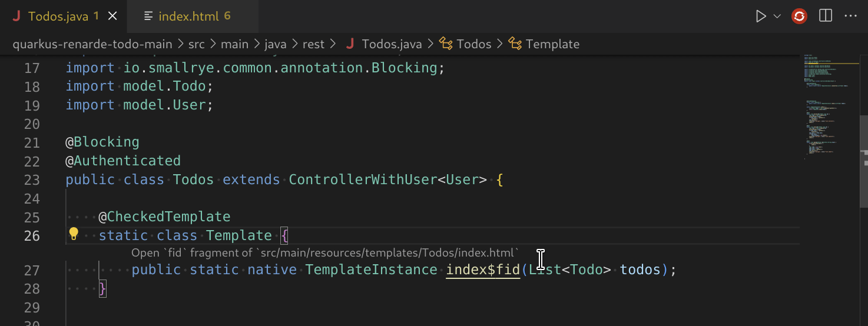Click the Todos class symbol icon in breadcrumb
The image size is (868, 326).
click(x=446, y=44)
